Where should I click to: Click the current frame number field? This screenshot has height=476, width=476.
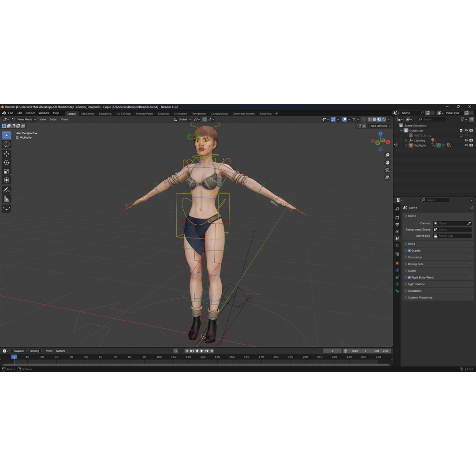332,351
